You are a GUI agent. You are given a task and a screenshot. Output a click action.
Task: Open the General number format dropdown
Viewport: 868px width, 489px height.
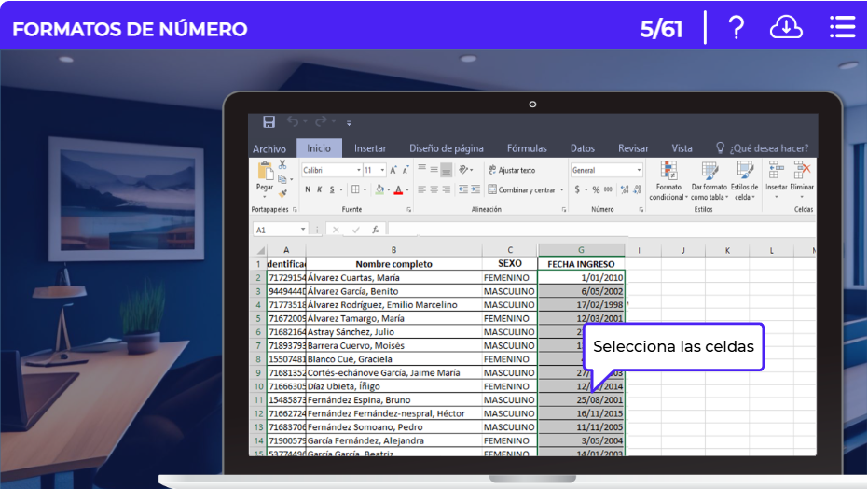click(x=639, y=171)
